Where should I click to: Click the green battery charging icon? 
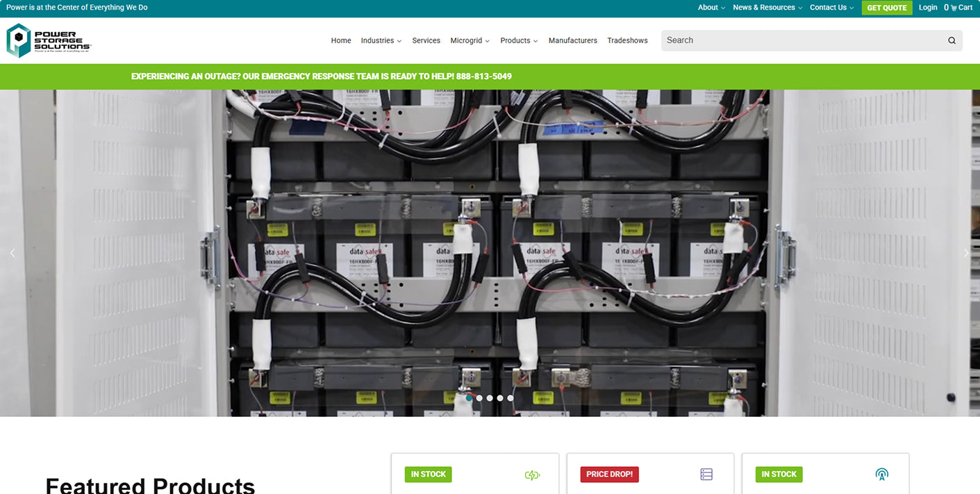coord(532,475)
